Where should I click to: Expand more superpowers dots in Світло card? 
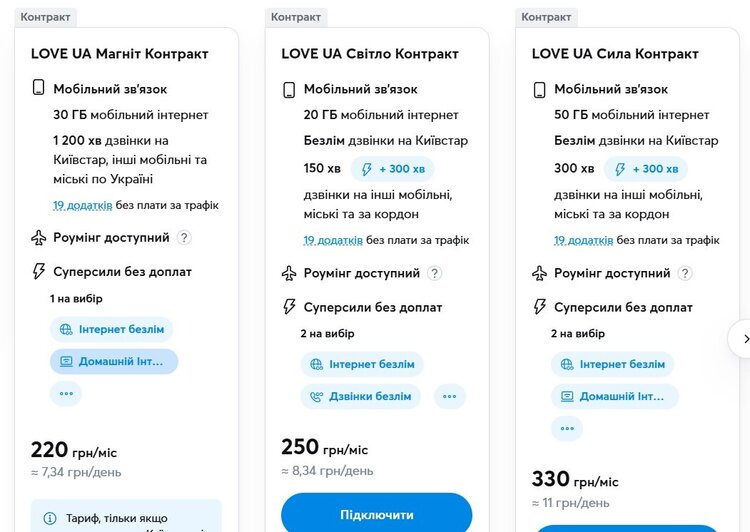point(450,396)
